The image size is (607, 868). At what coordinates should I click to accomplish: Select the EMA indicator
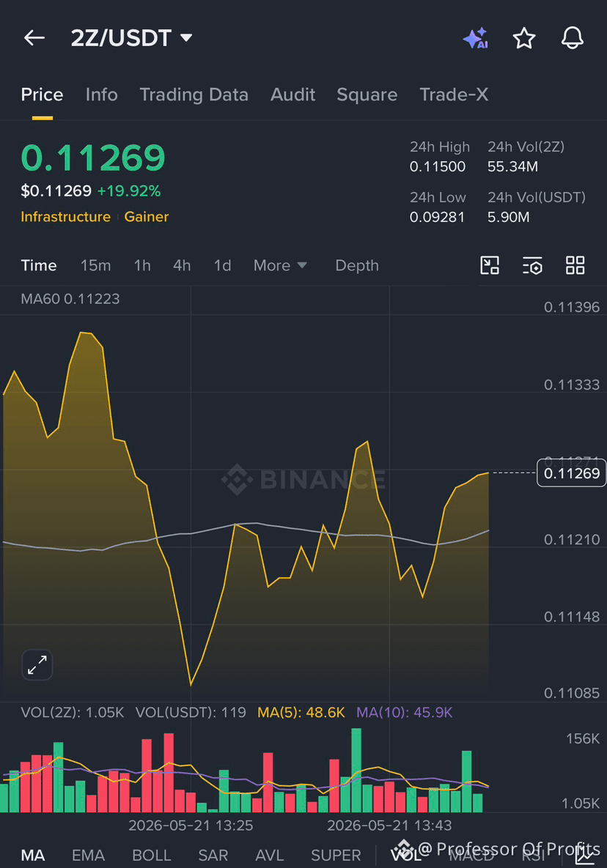[89, 856]
